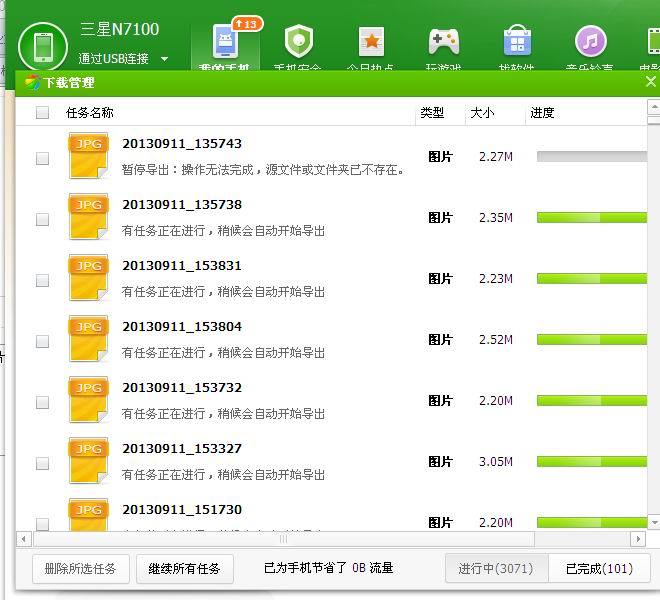Click JPG icon of 20130911_153732
The height and width of the screenshot is (600, 660).
click(88, 400)
